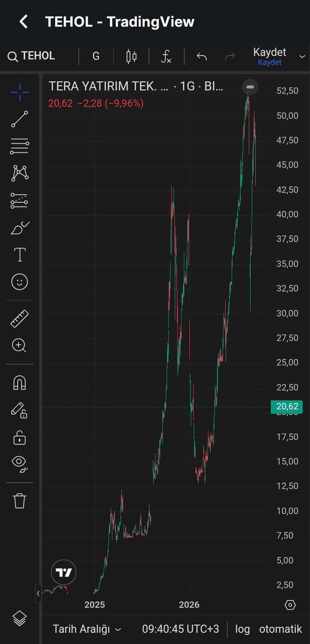Open the emoji icons tool
Screen dimensions: 310x644
click(x=19, y=282)
